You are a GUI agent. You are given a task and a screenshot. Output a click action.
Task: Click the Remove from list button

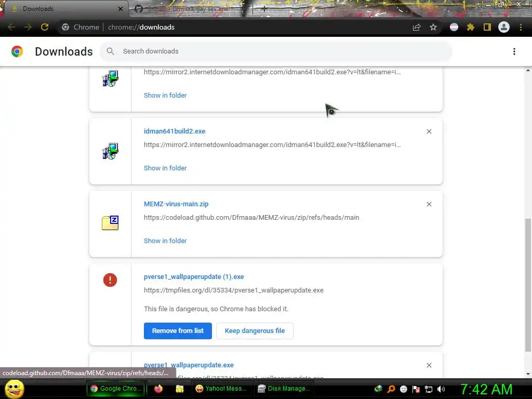tap(178, 331)
